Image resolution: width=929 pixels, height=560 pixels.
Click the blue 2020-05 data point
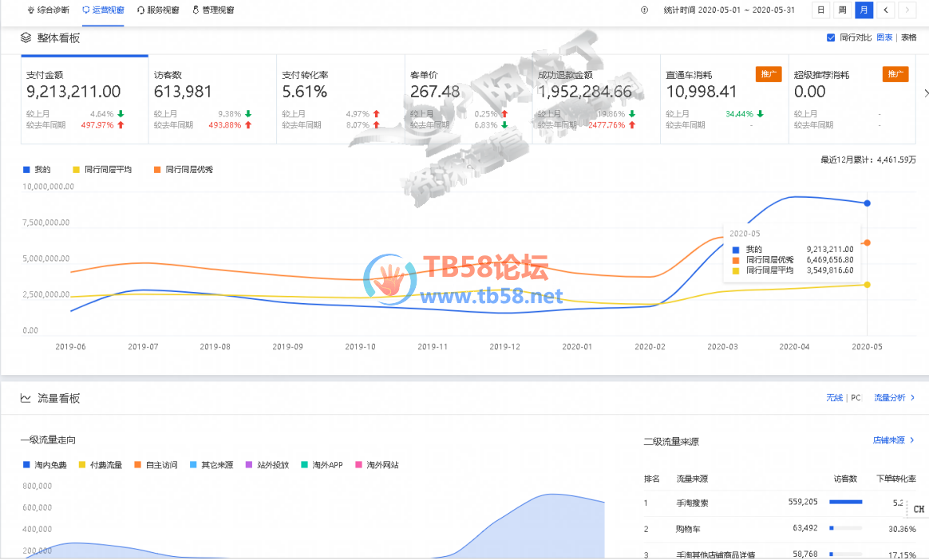pos(868,203)
